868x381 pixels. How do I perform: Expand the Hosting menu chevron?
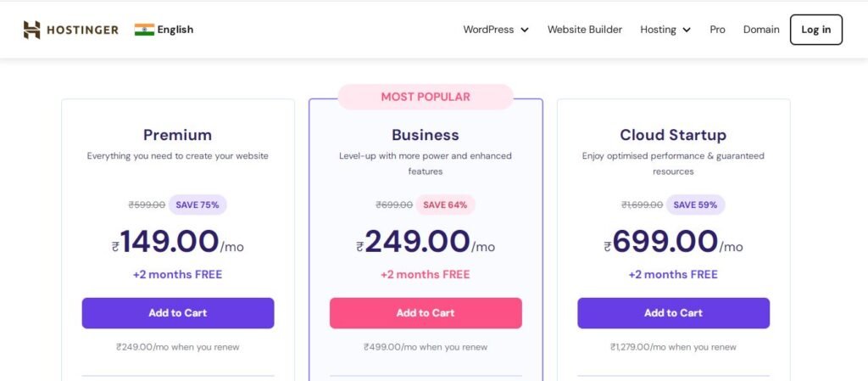point(687,30)
